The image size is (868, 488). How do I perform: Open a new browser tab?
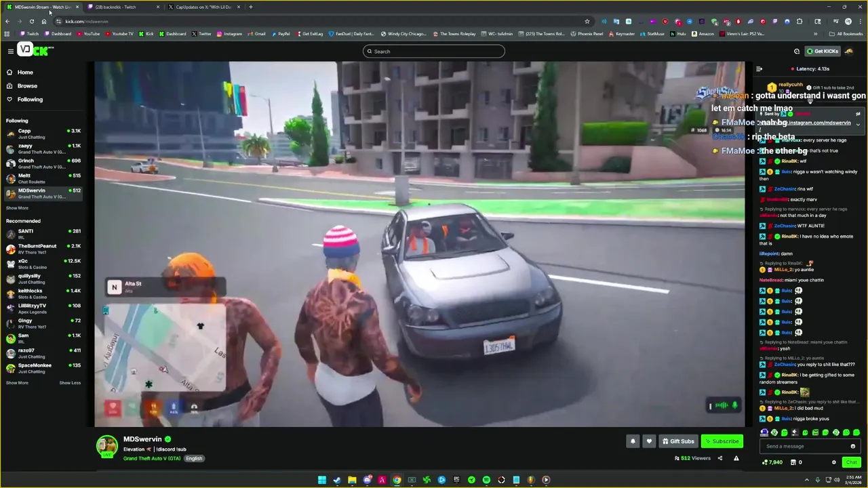(x=251, y=7)
